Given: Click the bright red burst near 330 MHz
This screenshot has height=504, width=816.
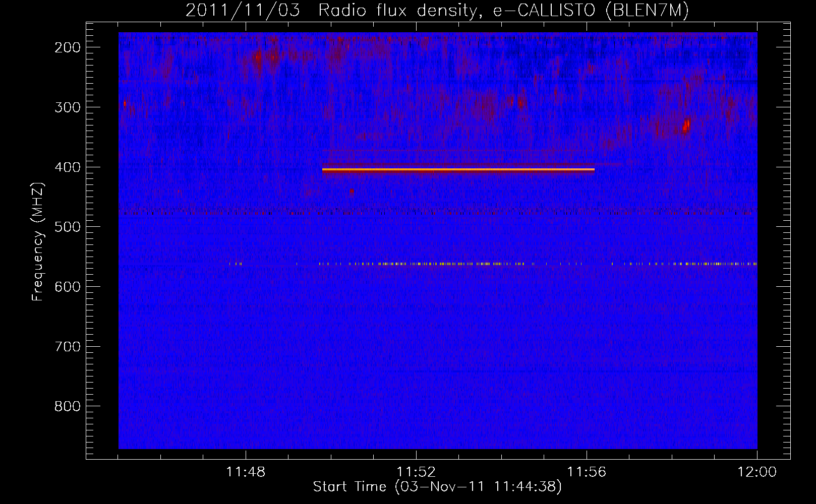Looking at the screenshot, I should (x=686, y=125).
